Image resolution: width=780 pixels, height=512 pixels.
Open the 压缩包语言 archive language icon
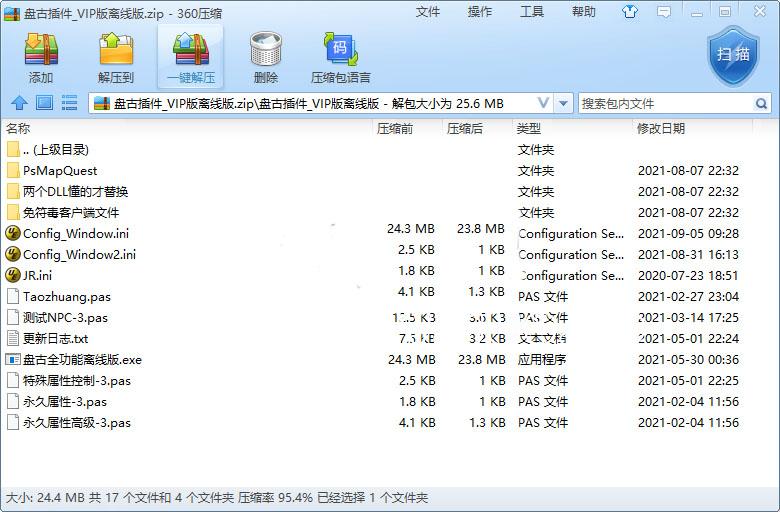pyautogui.click(x=341, y=50)
